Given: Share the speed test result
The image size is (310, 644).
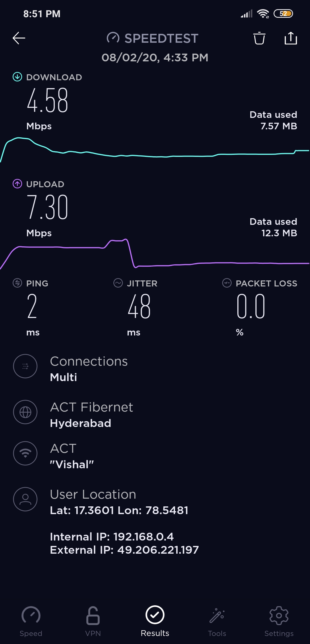Looking at the screenshot, I should pyautogui.click(x=290, y=38).
